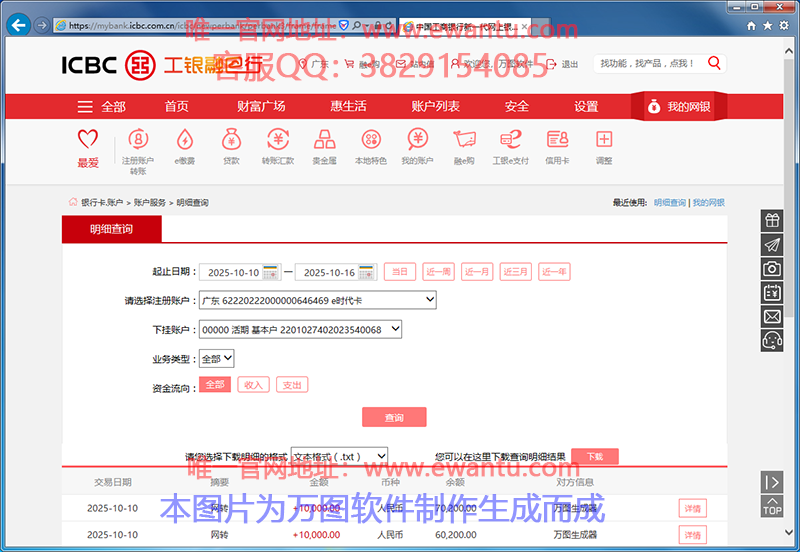This screenshot has width=800, height=552.
Task: Click the 下载 button
Action: coord(595,456)
